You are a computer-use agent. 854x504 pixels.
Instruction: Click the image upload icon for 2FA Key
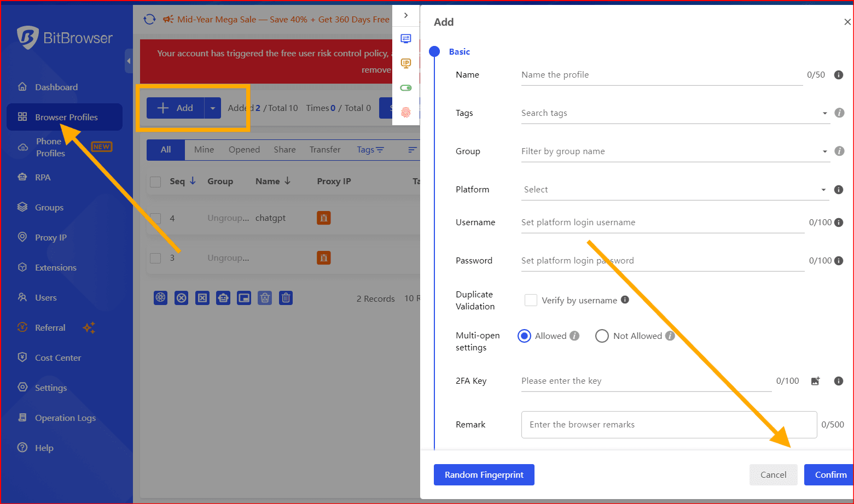click(x=815, y=381)
